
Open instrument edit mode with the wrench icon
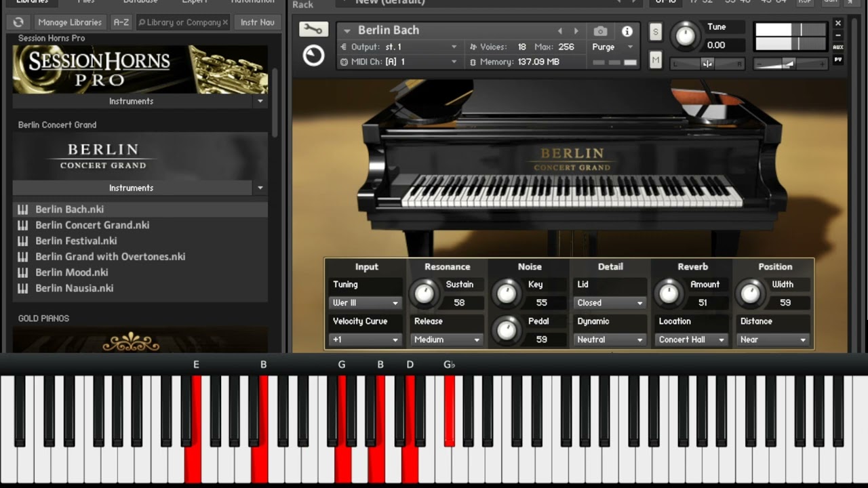313,29
